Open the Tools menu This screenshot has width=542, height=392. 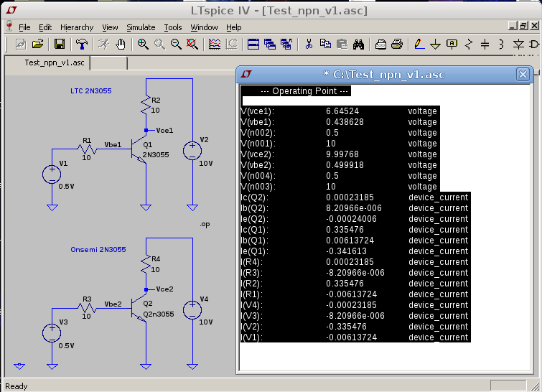[172, 27]
